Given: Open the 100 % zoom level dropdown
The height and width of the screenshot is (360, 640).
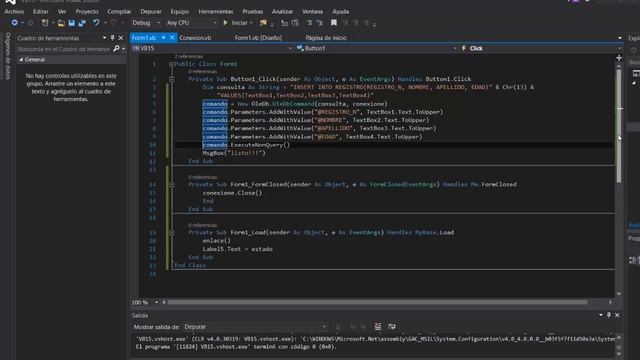Looking at the screenshot, I should pyautogui.click(x=145, y=302).
